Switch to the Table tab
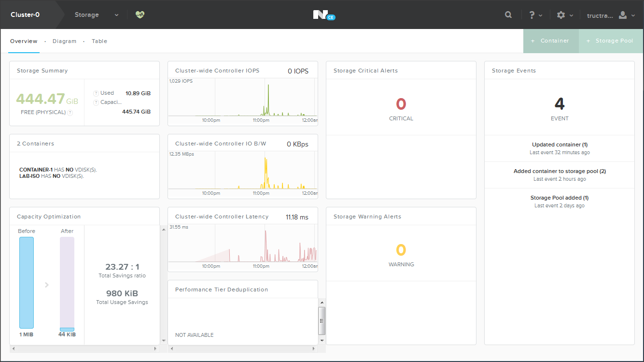The image size is (644, 362). 99,41
